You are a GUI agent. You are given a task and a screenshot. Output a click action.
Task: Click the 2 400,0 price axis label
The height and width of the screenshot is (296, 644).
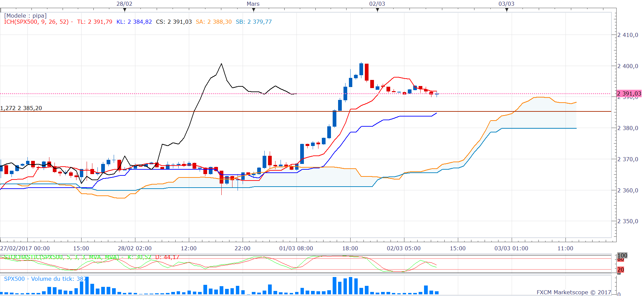[x=628, y=66]
